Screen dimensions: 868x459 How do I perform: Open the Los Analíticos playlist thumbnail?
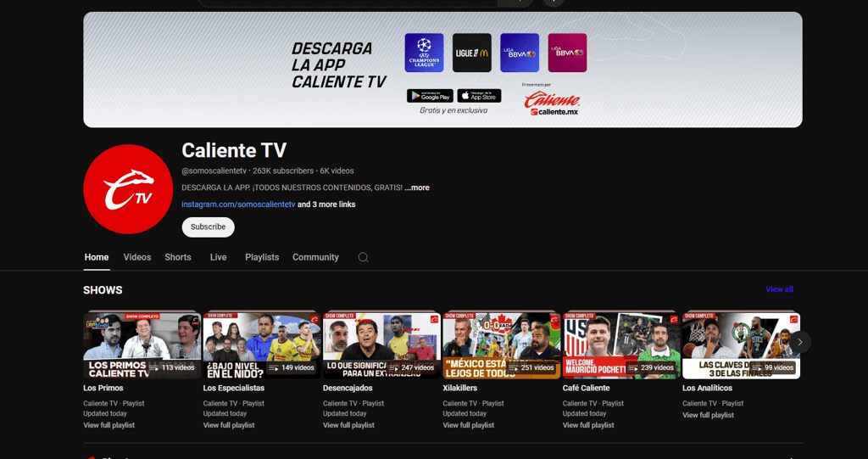click(x=741, y=344)
